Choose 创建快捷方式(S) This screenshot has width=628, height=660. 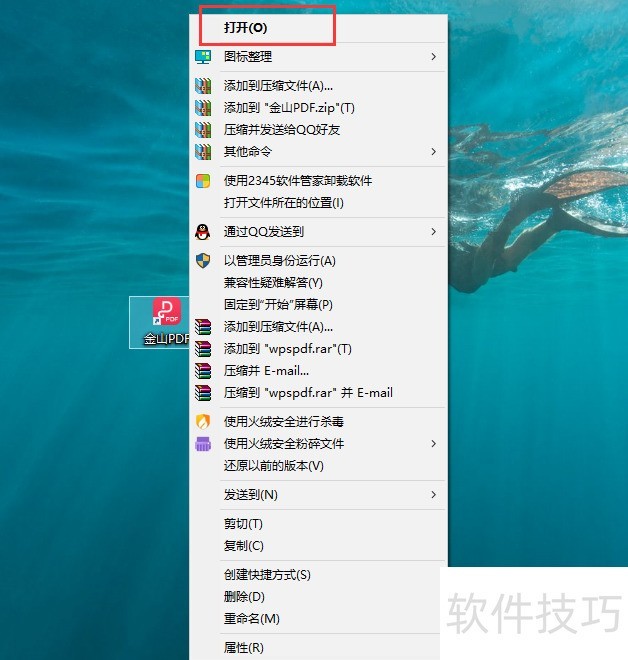(267, 575)
